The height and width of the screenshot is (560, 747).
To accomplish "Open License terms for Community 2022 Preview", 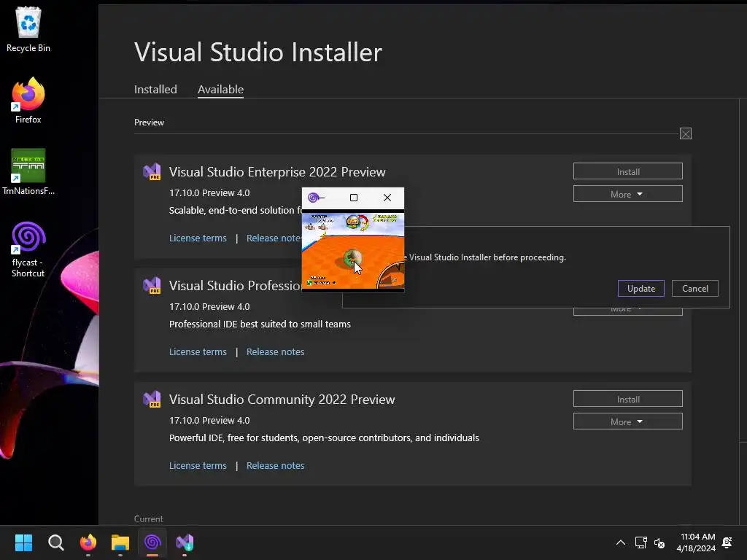I will [x=198, y=466].
